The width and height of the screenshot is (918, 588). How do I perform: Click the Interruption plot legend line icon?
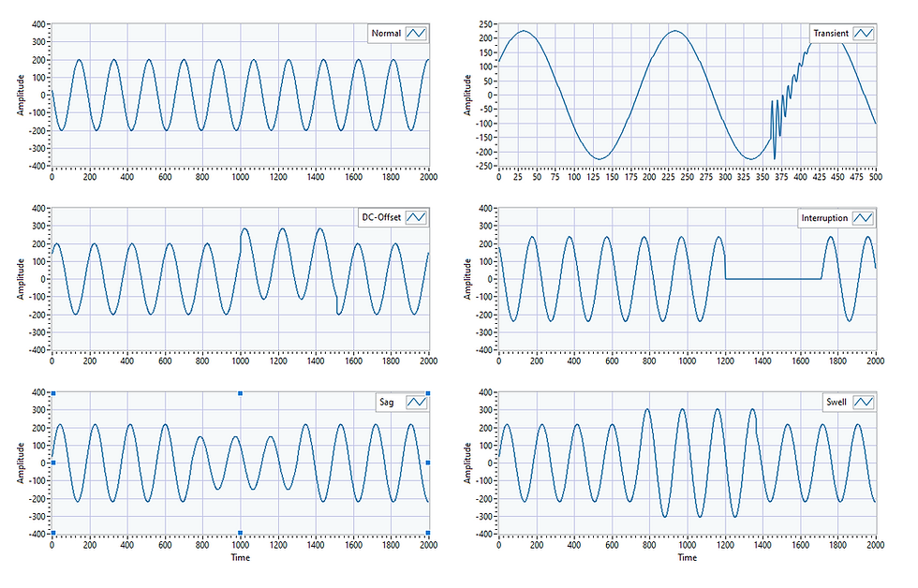(864, 217)
